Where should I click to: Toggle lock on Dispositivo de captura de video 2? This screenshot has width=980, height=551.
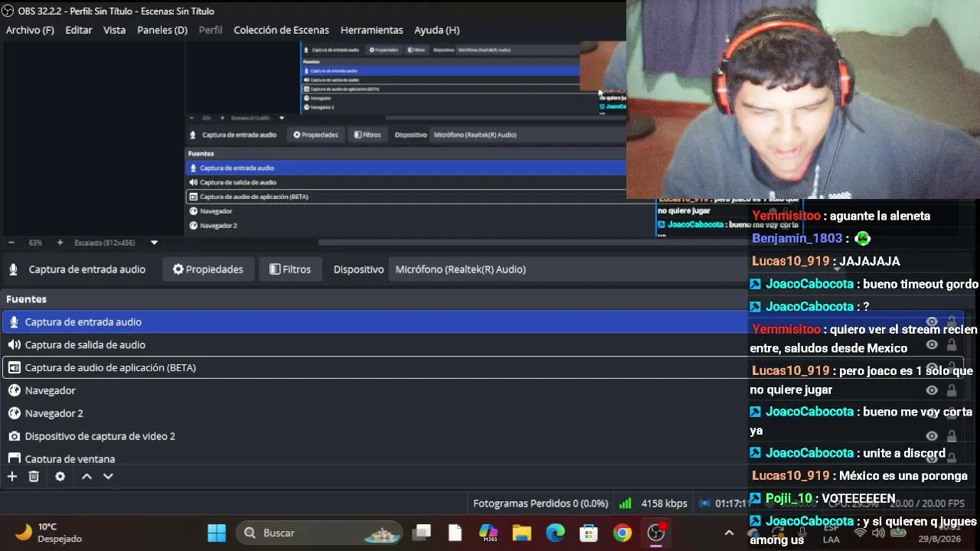pyautogui.click(x=952, y=436)
